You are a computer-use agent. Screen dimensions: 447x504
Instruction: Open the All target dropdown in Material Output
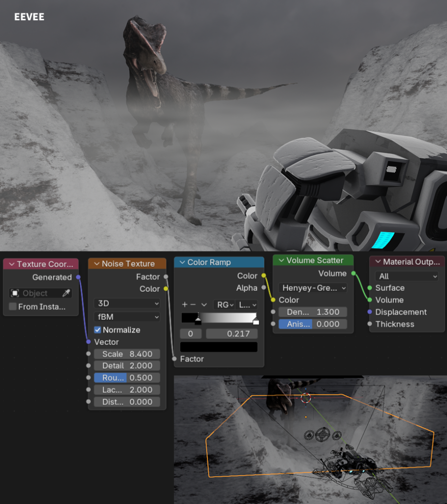pyautogui.click(x=407, y=276)
